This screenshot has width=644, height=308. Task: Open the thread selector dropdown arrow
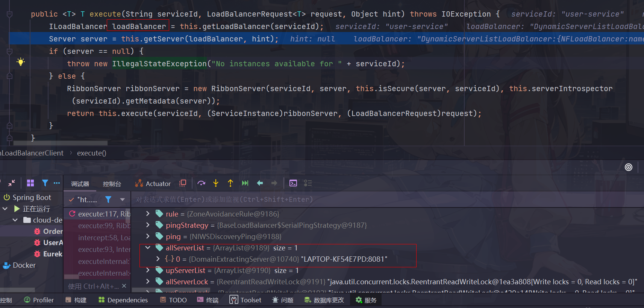pos(122,200)
